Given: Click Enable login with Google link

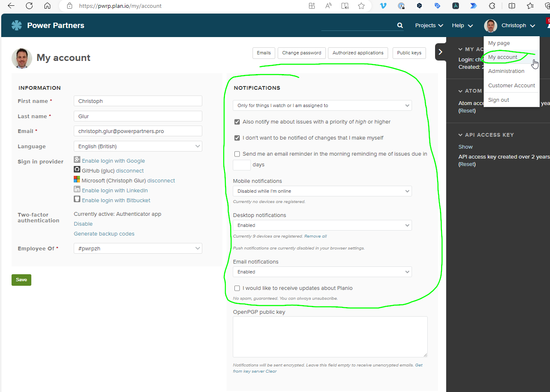Looking at the screenshot, I should 113,161.
